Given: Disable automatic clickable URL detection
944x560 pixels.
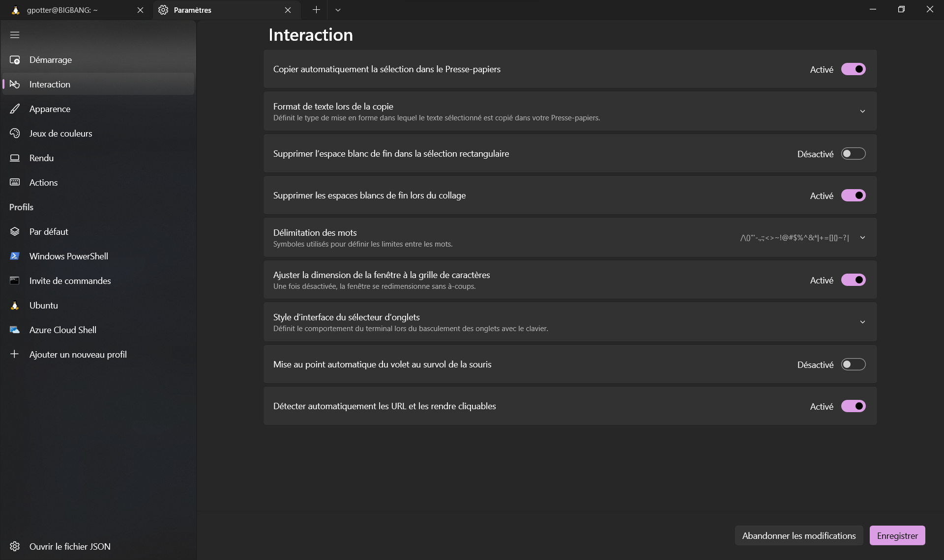Looking at the screenshot, I should point(853,406).
